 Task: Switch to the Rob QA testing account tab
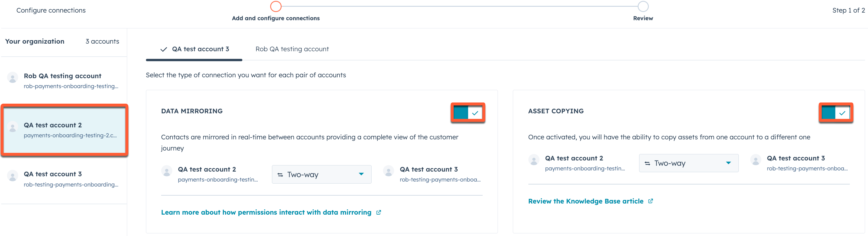pyautogui.click(x=292, y=49)
